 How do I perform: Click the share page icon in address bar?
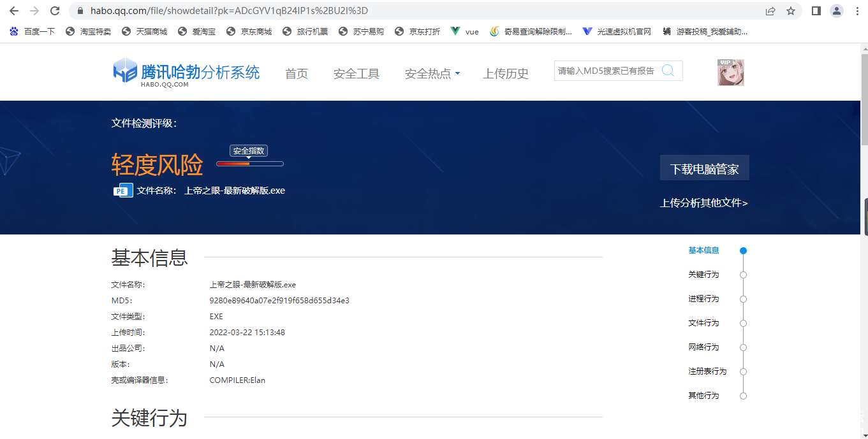(x=770, y=11)
